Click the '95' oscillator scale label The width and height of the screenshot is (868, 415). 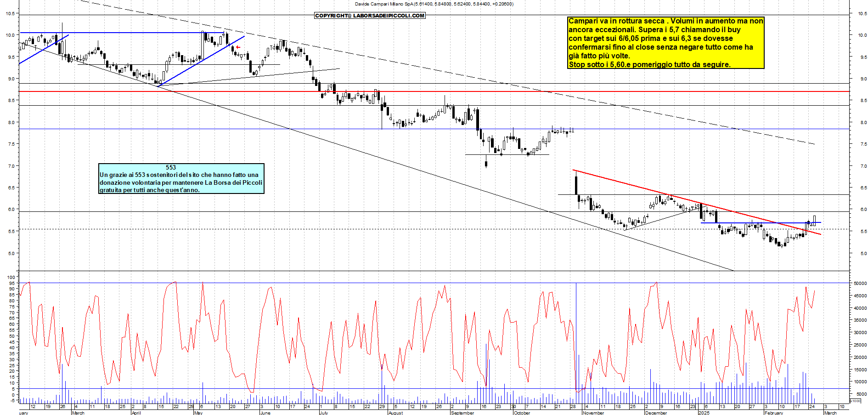click(12, 284)
